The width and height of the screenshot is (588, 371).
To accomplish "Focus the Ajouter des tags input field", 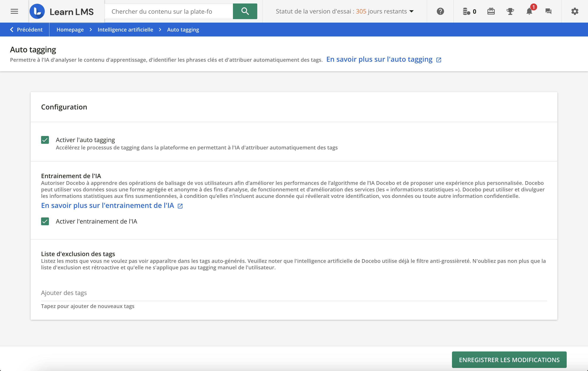I will click(x=294, y=293).
